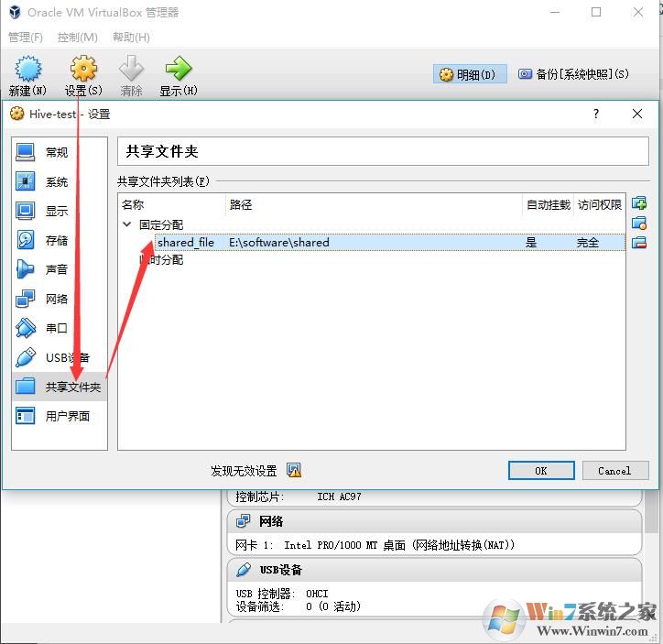Open the 控制(M) menu

[77, 38]
